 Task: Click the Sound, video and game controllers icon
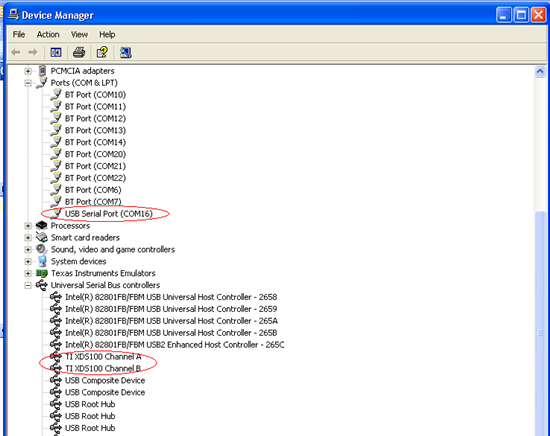click(41, 249)
